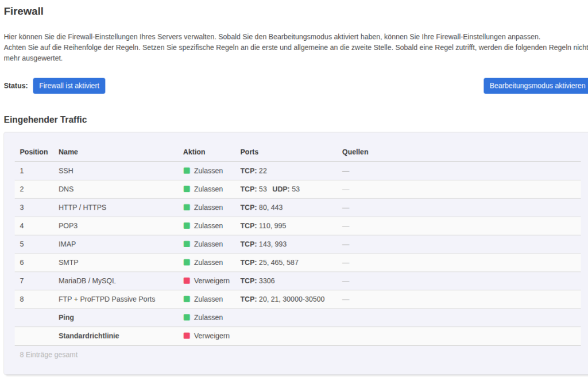Click the red square in Standardrichtlinie row
588x377 pixels.
pyautogui.click(x=187, y=336)
